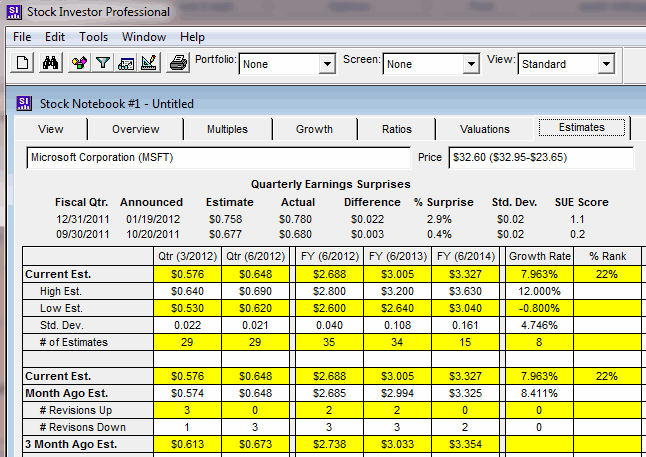Switch to the Valuations tab
Viewport: 646px width, 457px height.
click(484, 129)
